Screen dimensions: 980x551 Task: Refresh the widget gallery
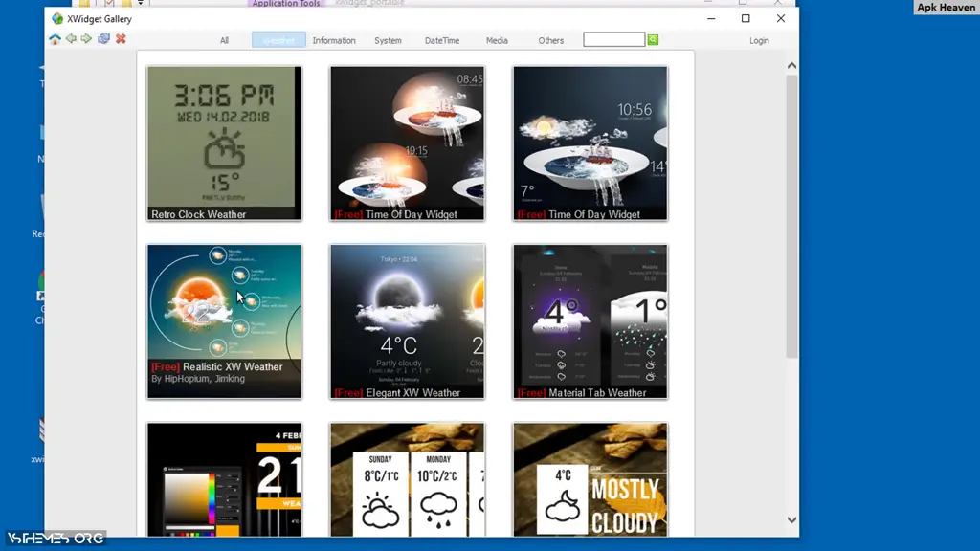103,39
